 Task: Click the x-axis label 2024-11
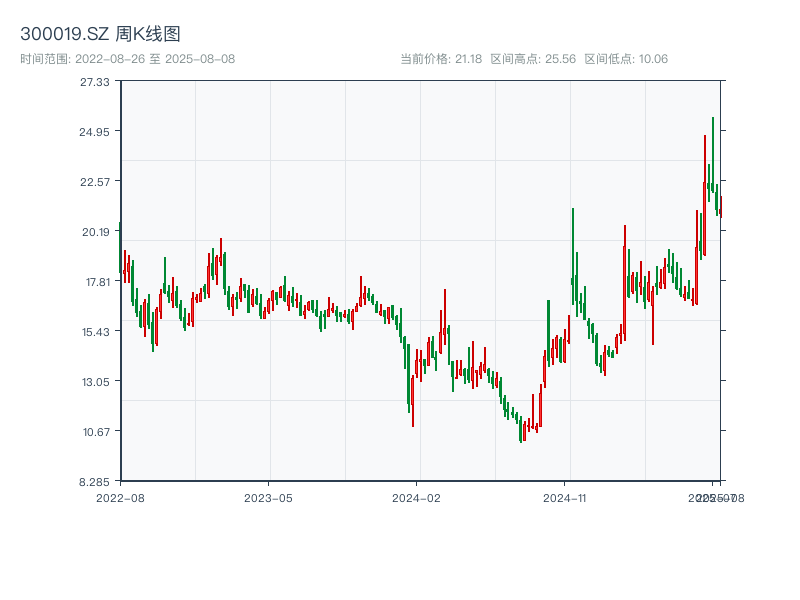click(564, 498)
